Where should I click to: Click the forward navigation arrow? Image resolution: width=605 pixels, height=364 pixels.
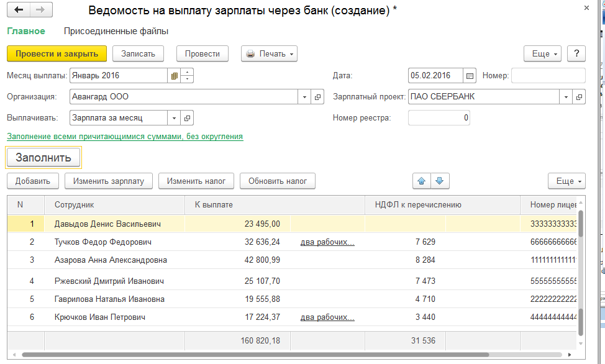40,11
